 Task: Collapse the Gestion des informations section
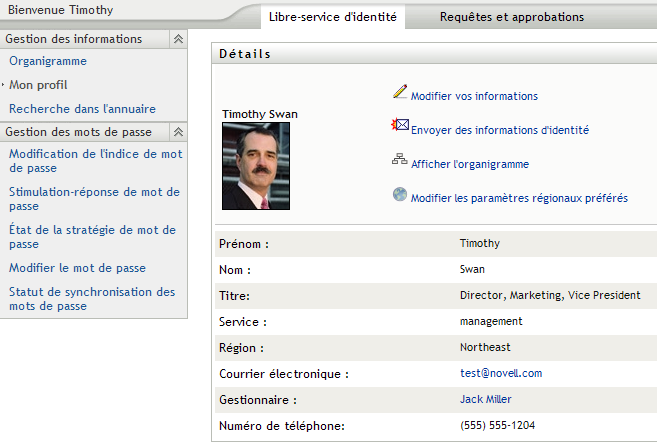(178, 39)
